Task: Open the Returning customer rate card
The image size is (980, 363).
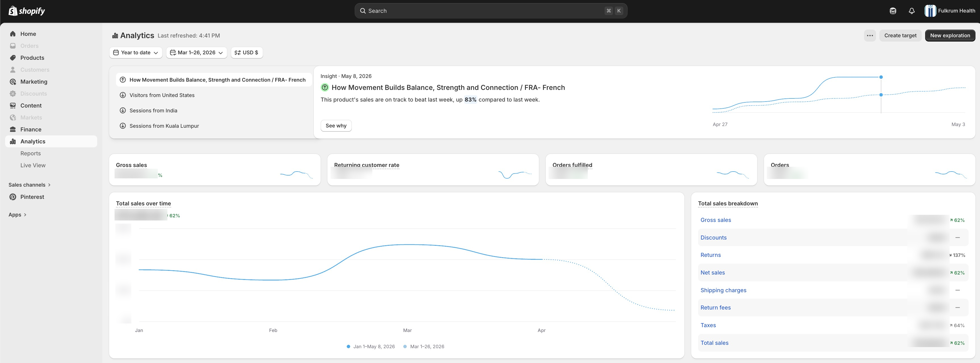Action: click(x=433, y=170)
